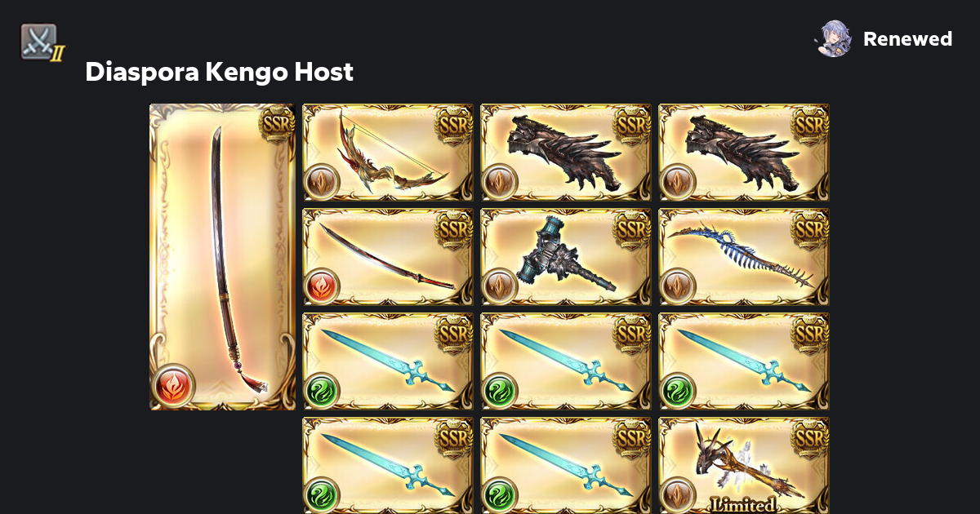The width and height of the screenshot is (980, 514).
Task: Choose the teal hammer weapon
Action: click(566, 257)
